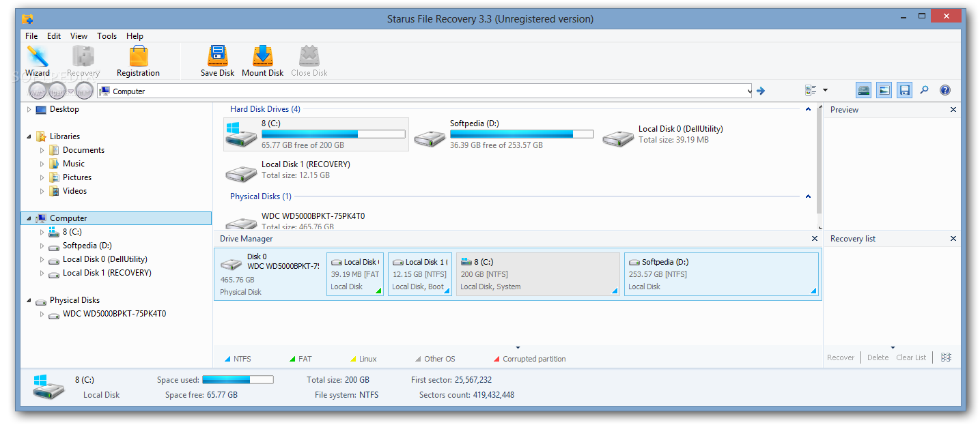
Task: Click the WDC WD5000BPKT physical disk icon in list
Action: tap(241, 224)
